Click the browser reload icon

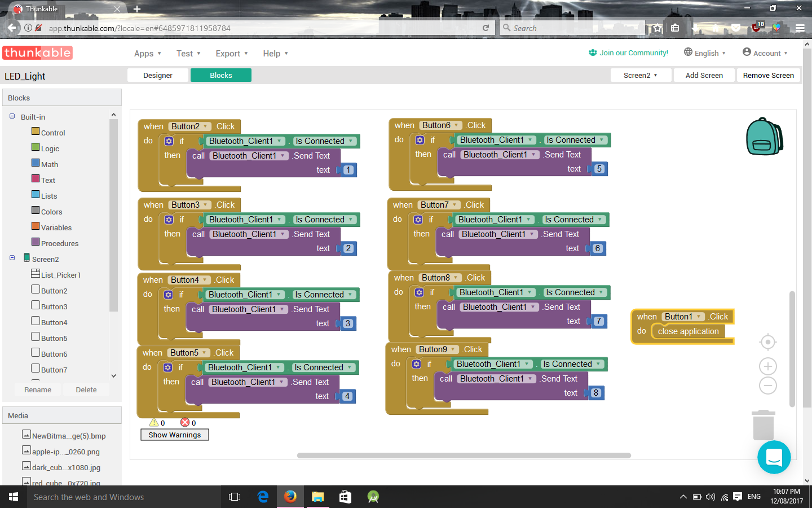point(486,28)
